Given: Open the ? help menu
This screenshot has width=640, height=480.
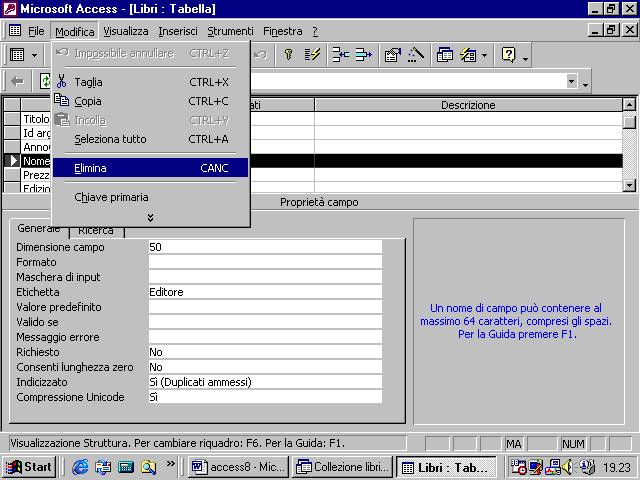Looking at the screenshot, I should [315, 31].
